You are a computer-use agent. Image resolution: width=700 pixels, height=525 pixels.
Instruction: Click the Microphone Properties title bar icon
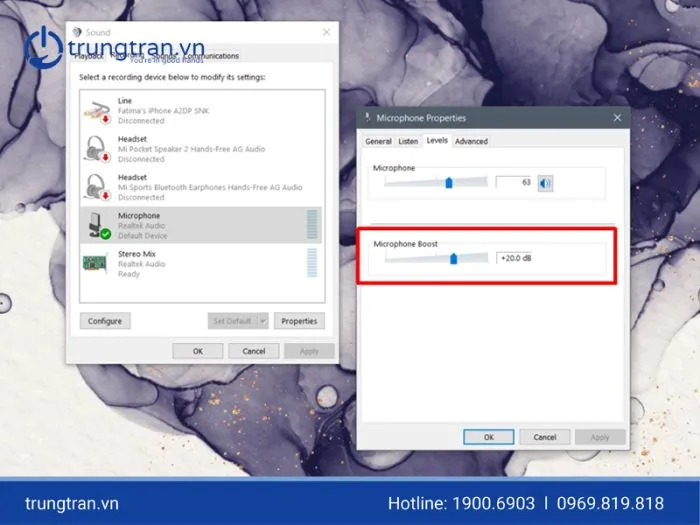pyautogui.click(x=368, y=118)
